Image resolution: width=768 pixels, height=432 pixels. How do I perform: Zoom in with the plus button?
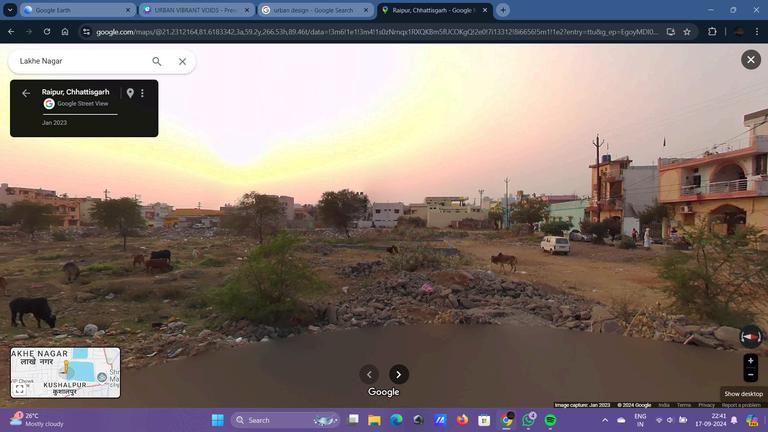click(x=750, y=360)
